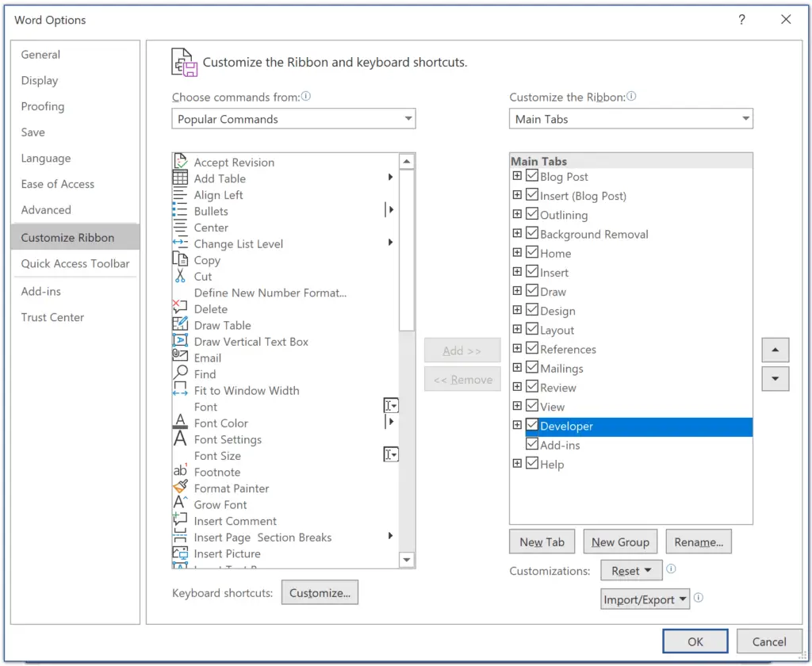Open the Popular Commands dropdown

click(293, 119)
